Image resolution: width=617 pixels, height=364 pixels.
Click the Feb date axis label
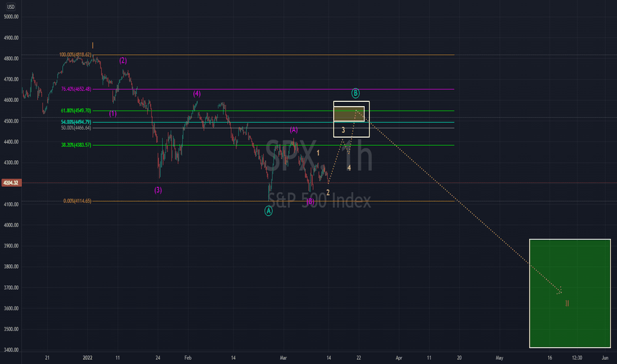coord(188,357)
